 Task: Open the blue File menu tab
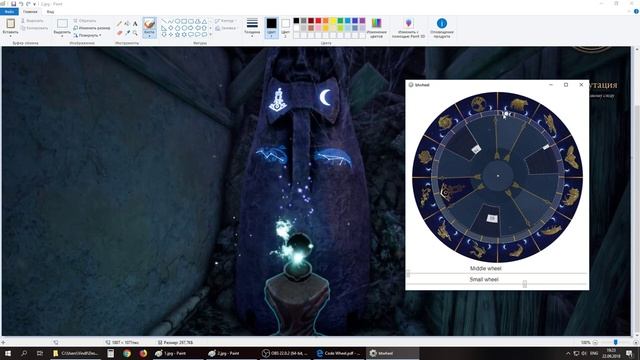coord(9,11)
